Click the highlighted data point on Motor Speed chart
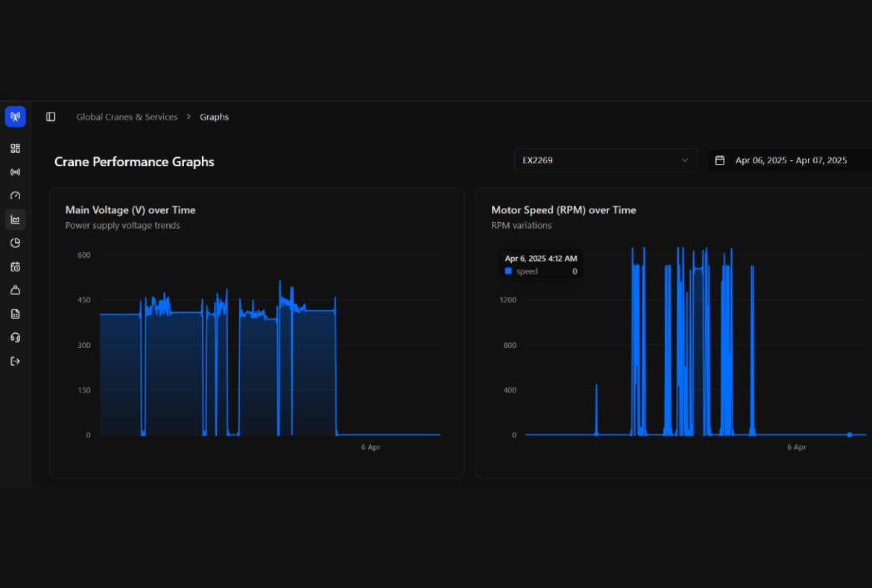 coord(849,434)
